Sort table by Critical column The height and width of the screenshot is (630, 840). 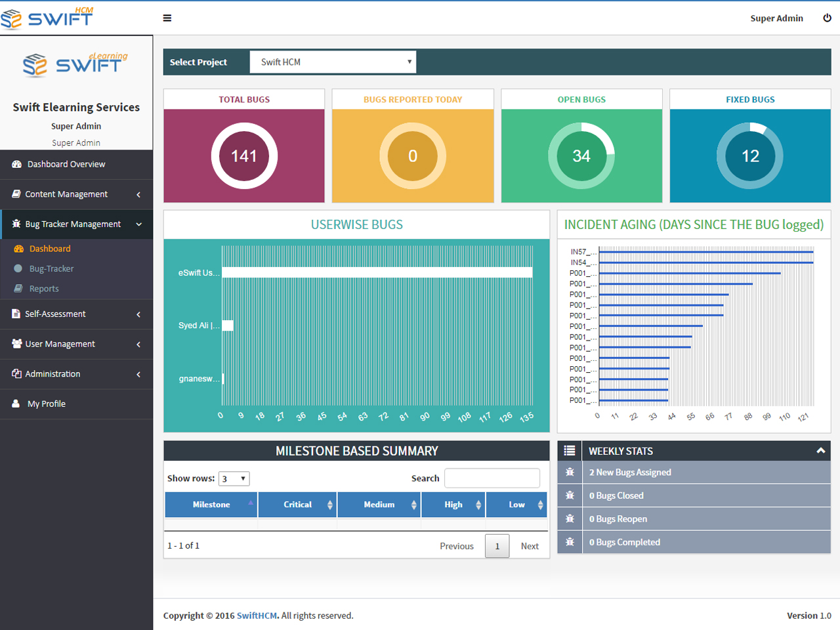click(x=297, y=505)
